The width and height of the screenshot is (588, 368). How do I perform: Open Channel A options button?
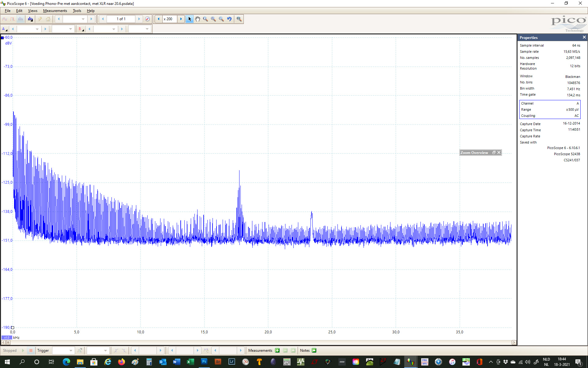pyautogui.click(x=5, y=29)
